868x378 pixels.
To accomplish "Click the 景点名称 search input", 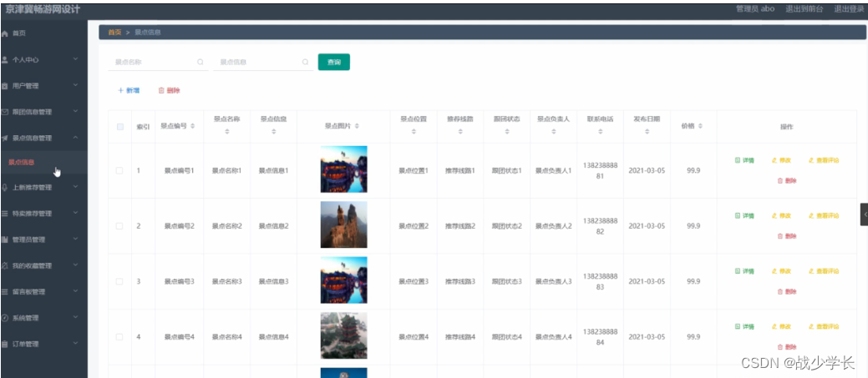I will pos(158,63).
